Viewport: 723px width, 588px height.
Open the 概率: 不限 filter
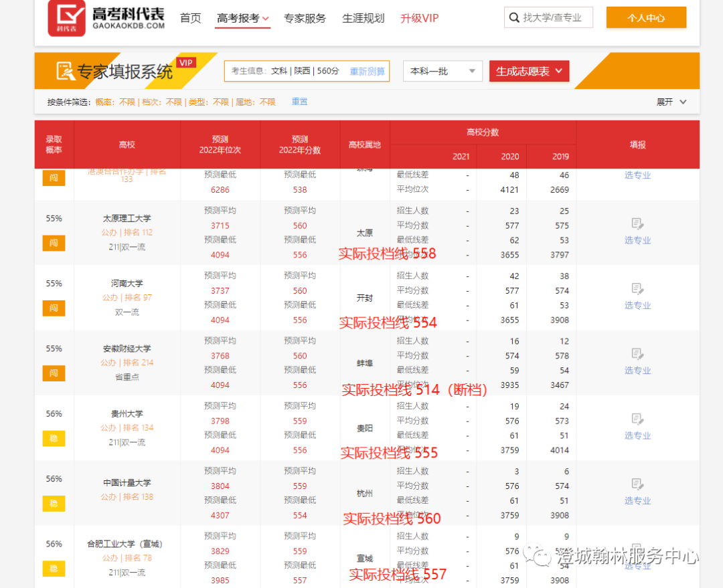click(115, 102)
